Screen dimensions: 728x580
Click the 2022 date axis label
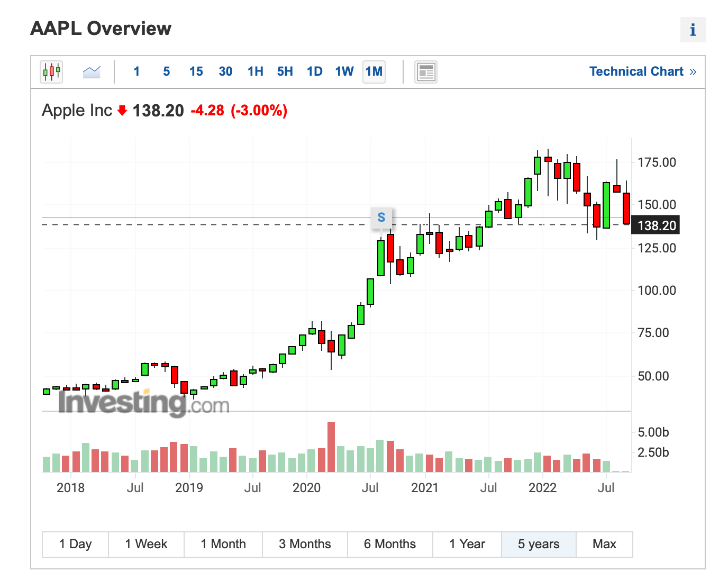click(x=542, y=487)
